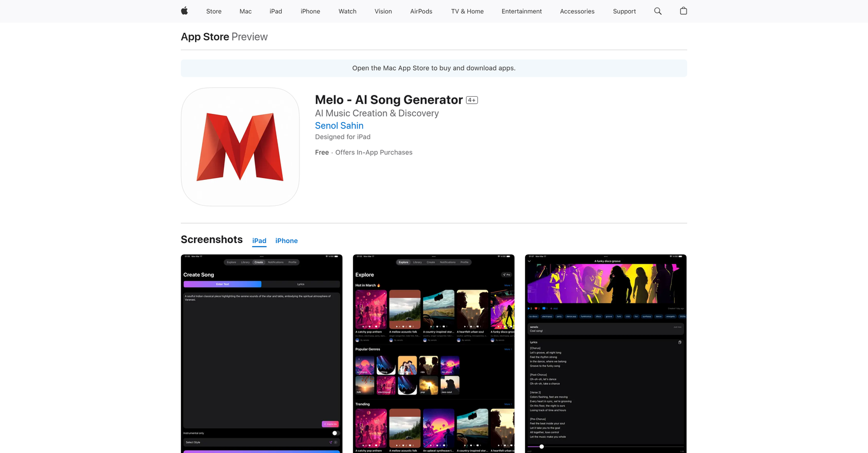Click the Melo app 'M' icon
This screenshot has width=868, height=453.
coord(240,147)
